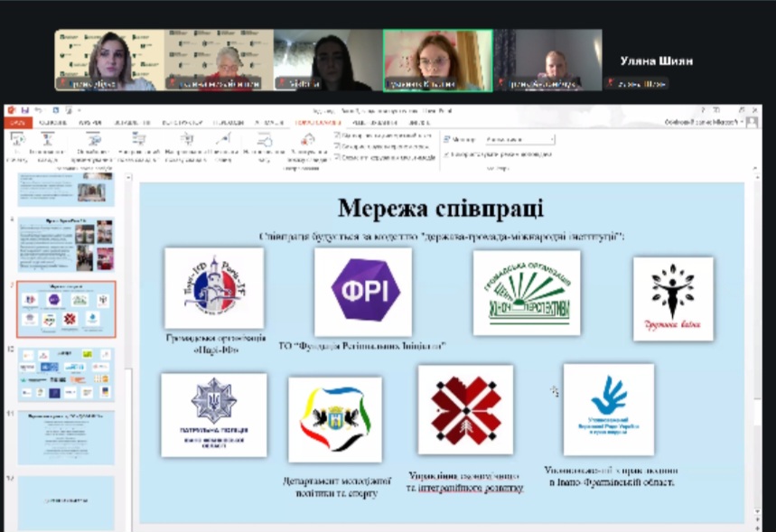Select the ФРІ logo slide thumbnail
Image resolution: width=776 pixels, height=532 pixels.
point(66,309)
